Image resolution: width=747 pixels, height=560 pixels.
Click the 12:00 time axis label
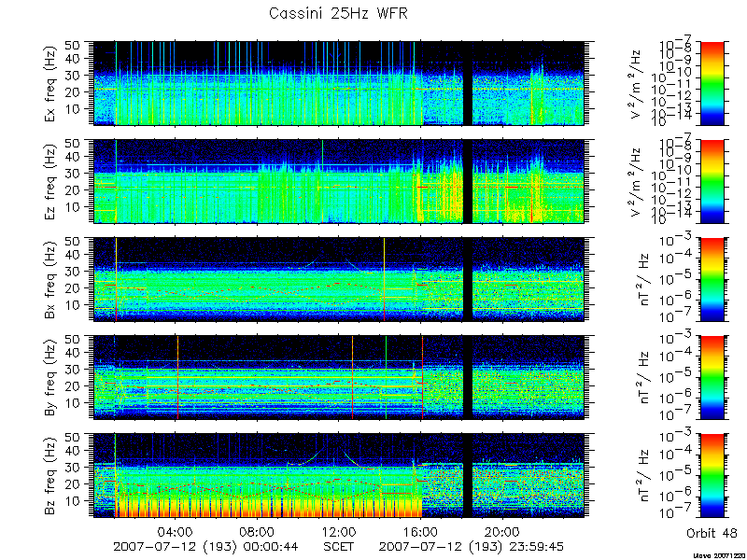[339, 532]
